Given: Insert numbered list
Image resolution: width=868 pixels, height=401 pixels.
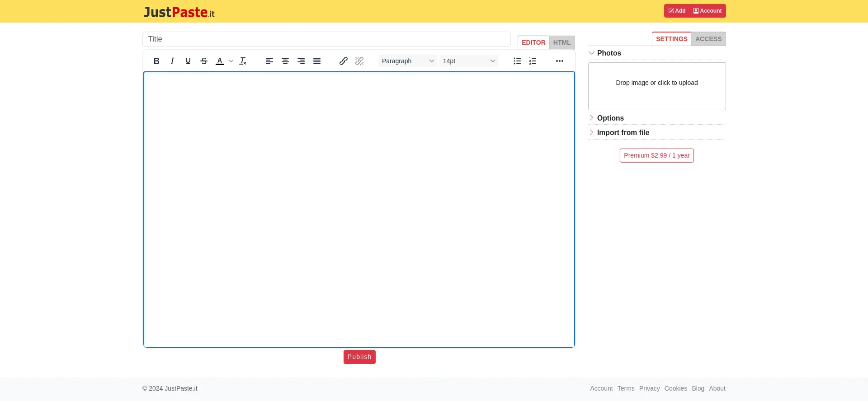Looking at the screenshot, I should pos(533,61).
